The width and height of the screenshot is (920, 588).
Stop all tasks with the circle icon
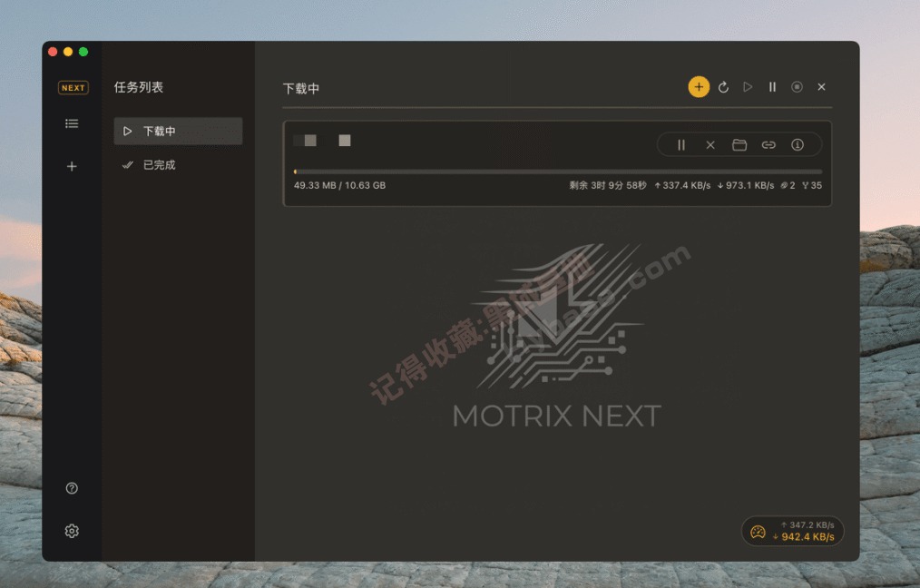pos(797,87)
